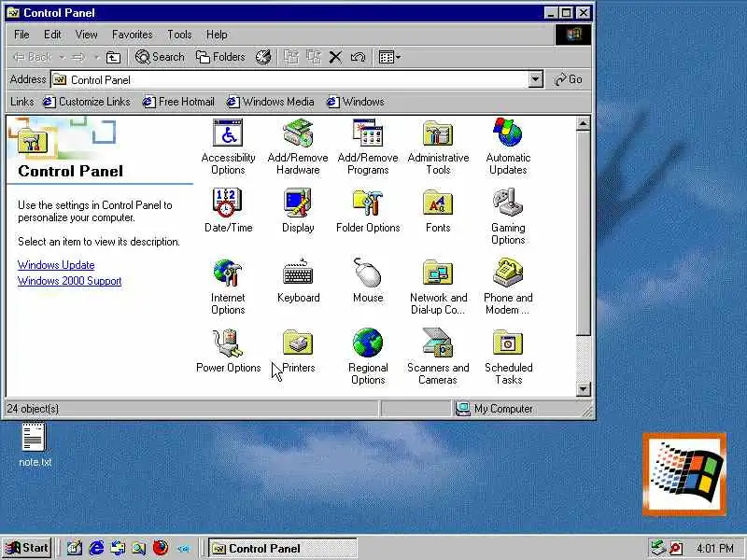Viewport: 747px width, 560px height.
Task: Open the File menu
Action: pos(21,35)
